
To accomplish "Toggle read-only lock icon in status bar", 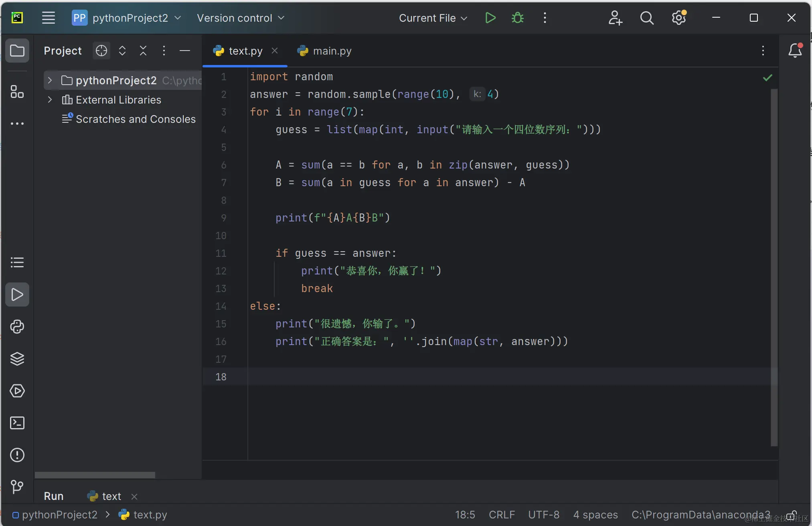I will click(x=791, y=515).
